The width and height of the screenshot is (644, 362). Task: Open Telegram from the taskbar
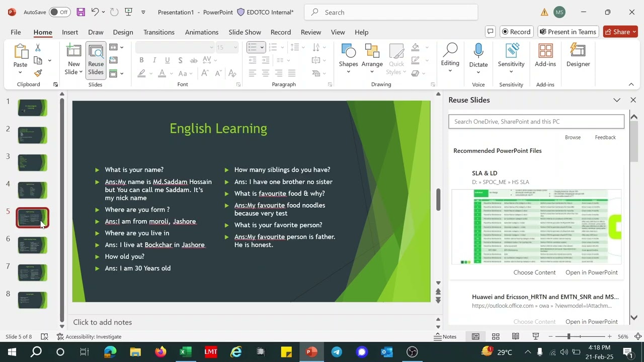pos(337,352)
